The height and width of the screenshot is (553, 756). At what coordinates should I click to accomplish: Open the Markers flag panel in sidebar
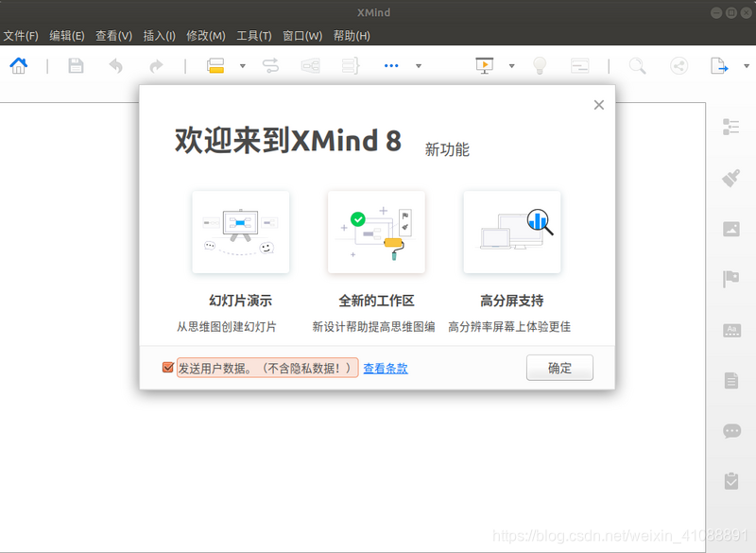[x=730, y=279]
